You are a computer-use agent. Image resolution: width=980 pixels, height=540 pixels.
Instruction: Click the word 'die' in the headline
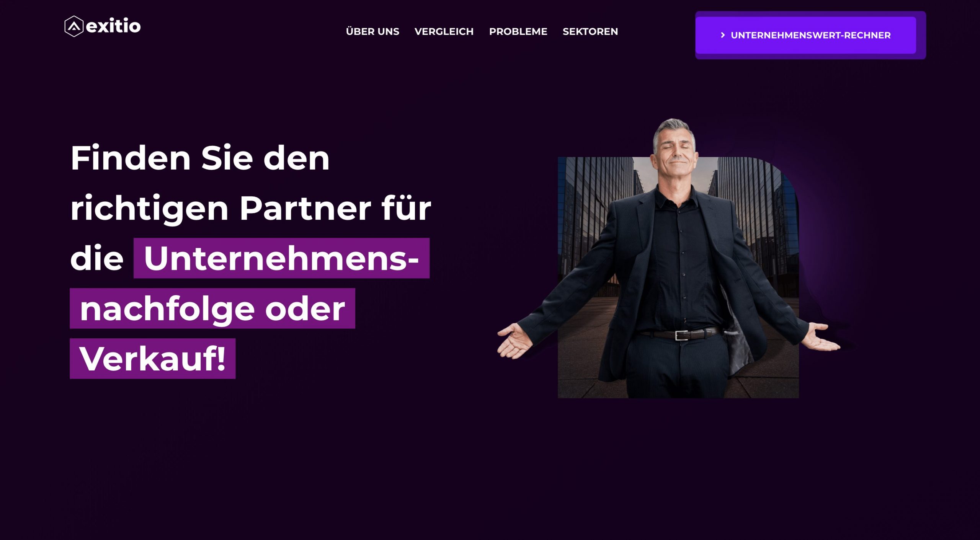97,259
